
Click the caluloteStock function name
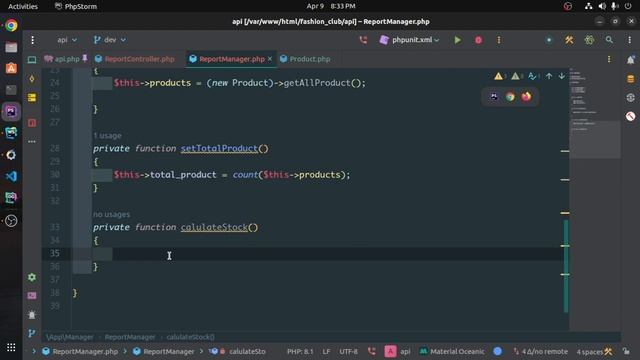click(x=214, y=227)
